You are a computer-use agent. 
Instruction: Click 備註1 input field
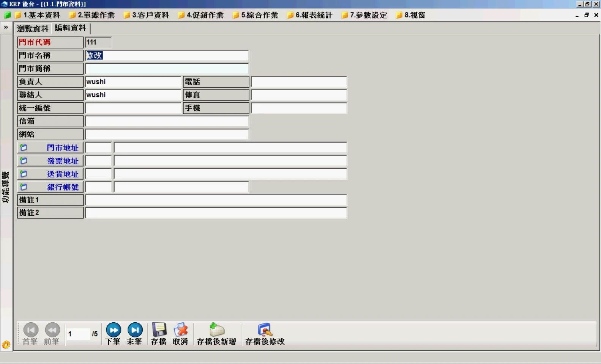point(216,200)
